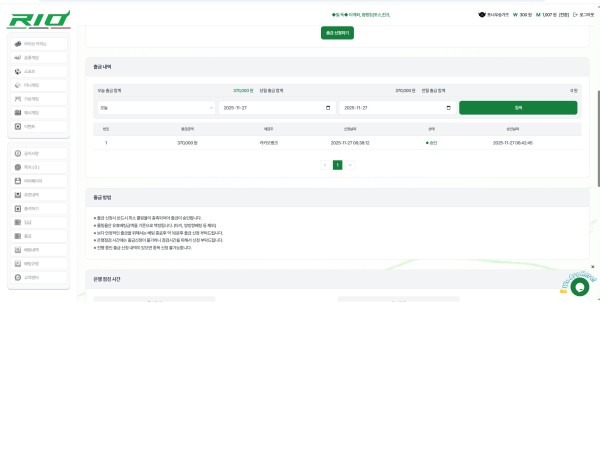Open the floating live chat widget
This screenshot has width=600, height=451.
[578, 287]
